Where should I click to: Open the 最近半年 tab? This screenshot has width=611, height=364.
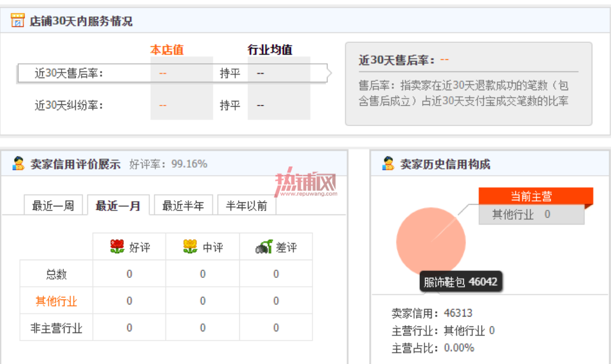(x=183, y=205)
